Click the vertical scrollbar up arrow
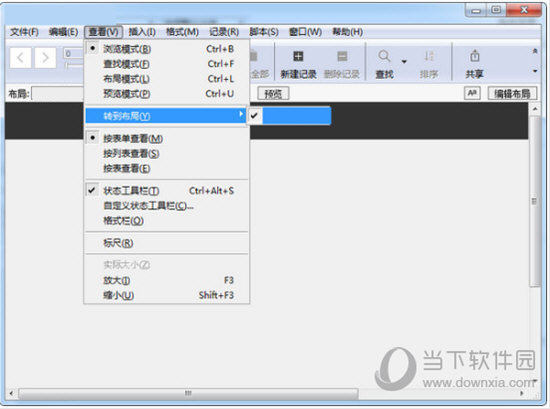The image size is (550, 409). pos(535,109)
